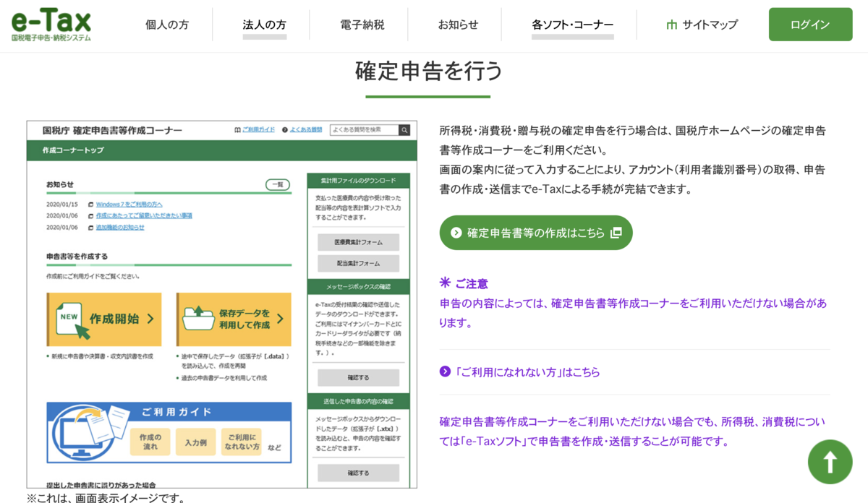Open the 個人の方 menu

[167, 25]
